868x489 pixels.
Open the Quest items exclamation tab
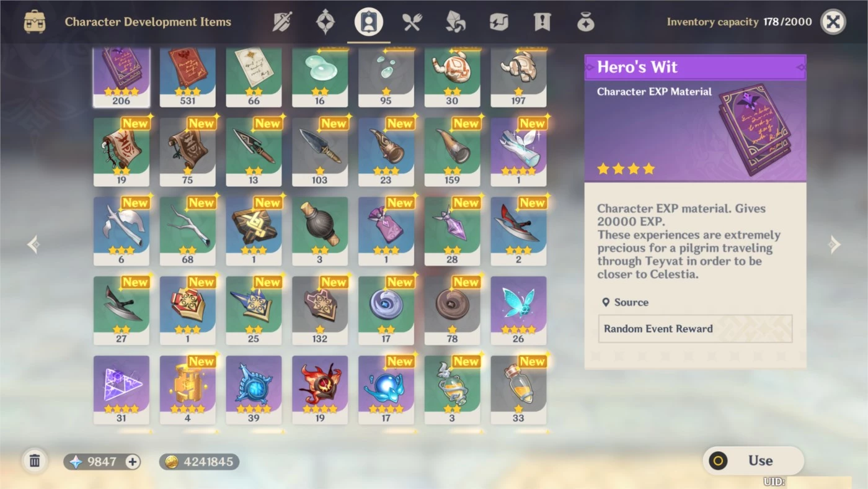pyautogui.click(x=542, y=22)
